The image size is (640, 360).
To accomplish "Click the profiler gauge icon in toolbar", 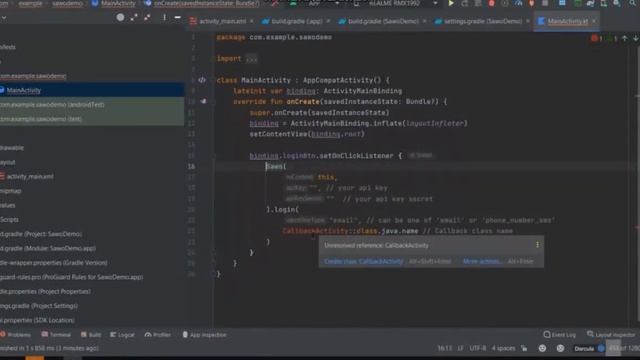I will pos(518,4).
